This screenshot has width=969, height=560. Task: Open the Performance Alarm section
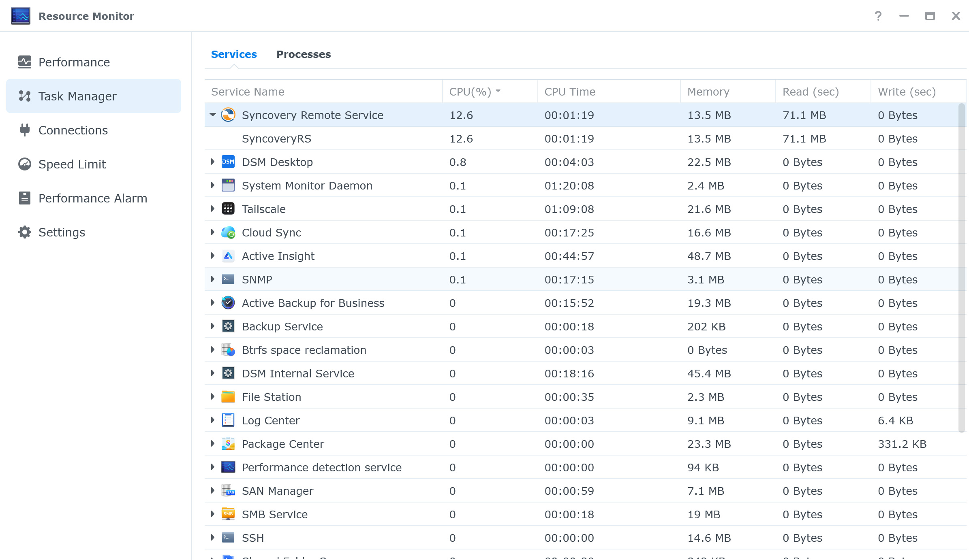click(x=94, y=198)
